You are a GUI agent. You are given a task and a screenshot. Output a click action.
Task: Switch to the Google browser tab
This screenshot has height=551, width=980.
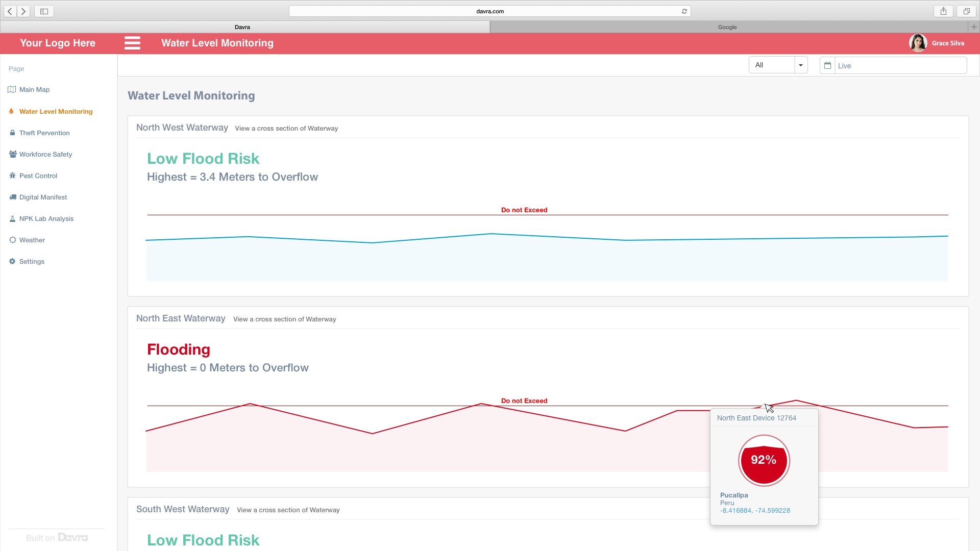(727, 27)
